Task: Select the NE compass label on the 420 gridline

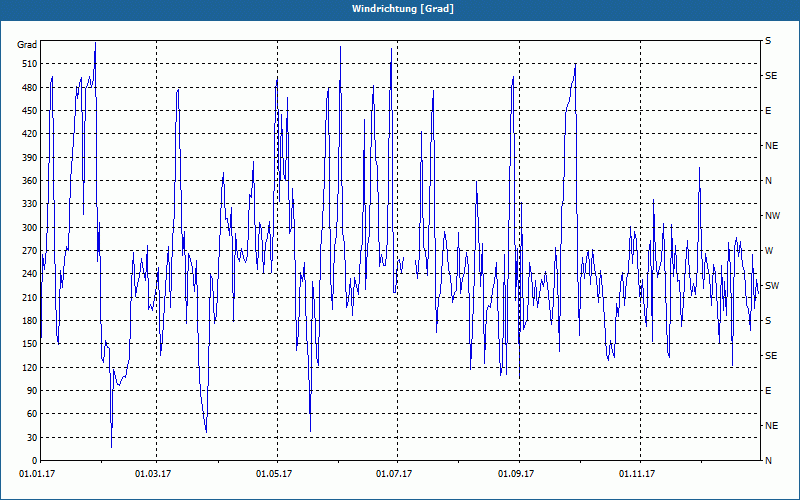Action: 771,146
